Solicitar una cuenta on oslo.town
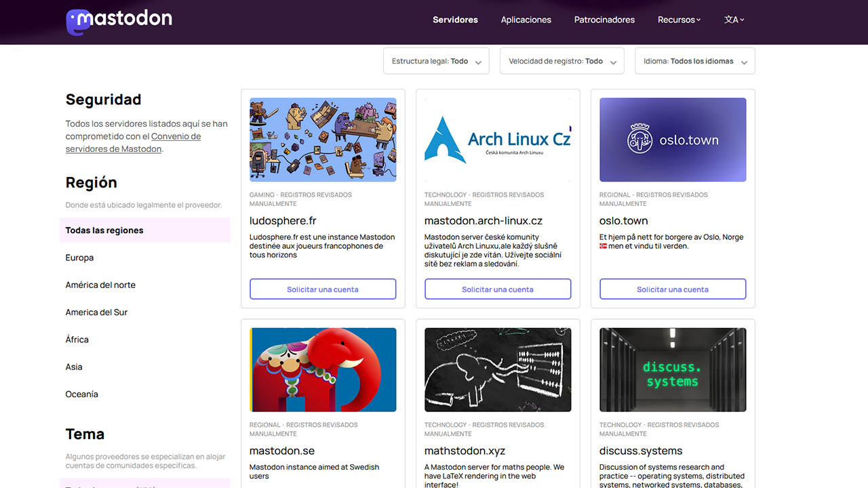Image resolution: width=868 pixels, height=488 pixels. (x=673, y=289)
